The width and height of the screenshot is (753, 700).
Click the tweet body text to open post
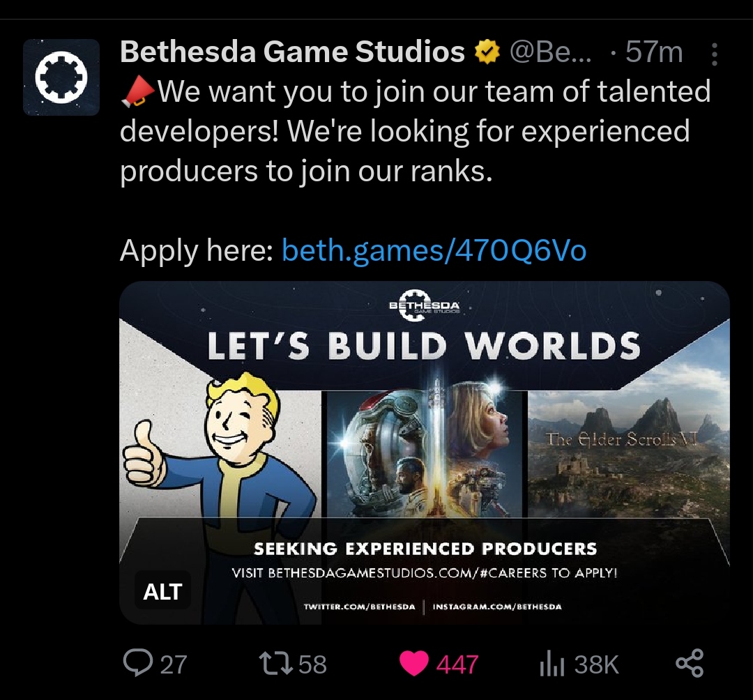pos(415,131)
